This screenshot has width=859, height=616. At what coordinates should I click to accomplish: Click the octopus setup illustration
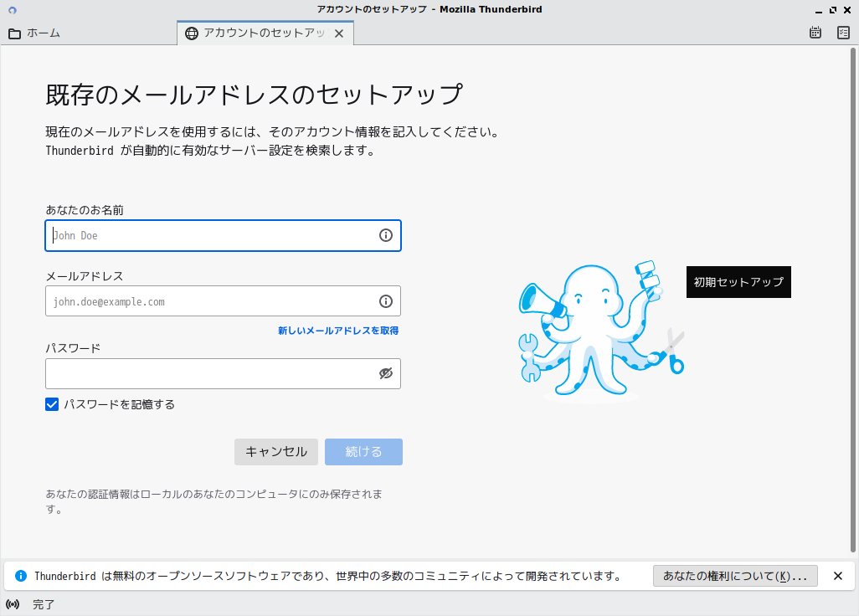[x=601, y=331]
